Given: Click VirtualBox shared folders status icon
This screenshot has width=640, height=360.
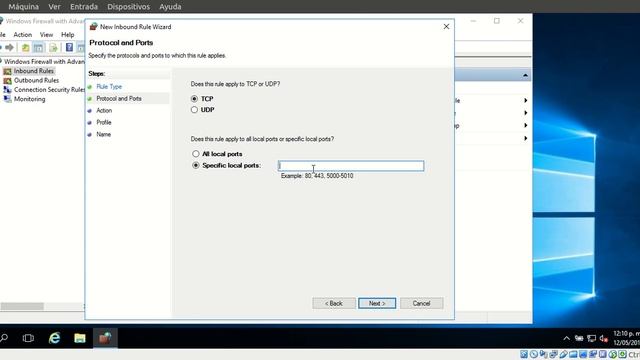Looking at the screenshot, I should [573, 354].
